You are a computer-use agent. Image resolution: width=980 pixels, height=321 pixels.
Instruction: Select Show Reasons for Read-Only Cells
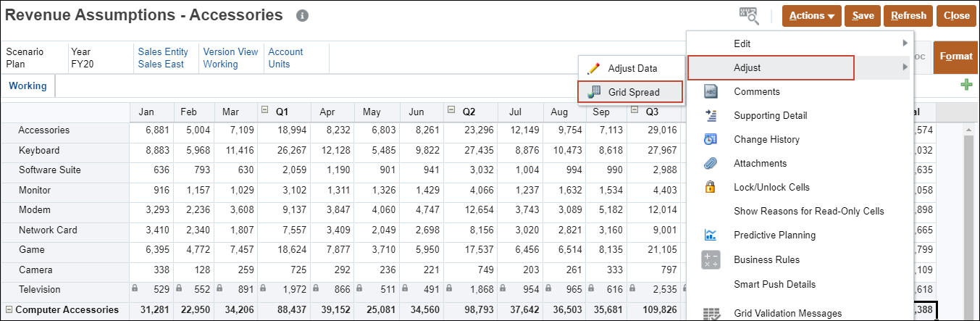coord(808,211)
